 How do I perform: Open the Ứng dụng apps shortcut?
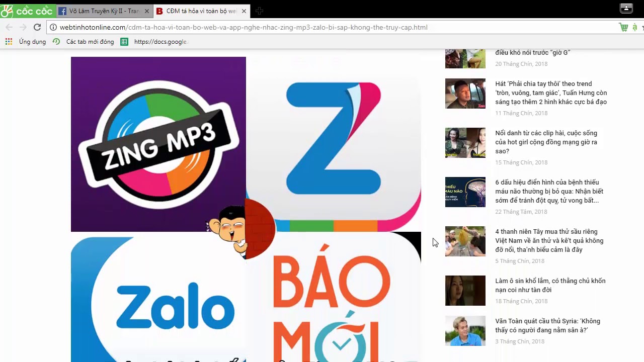pos(26,42)
